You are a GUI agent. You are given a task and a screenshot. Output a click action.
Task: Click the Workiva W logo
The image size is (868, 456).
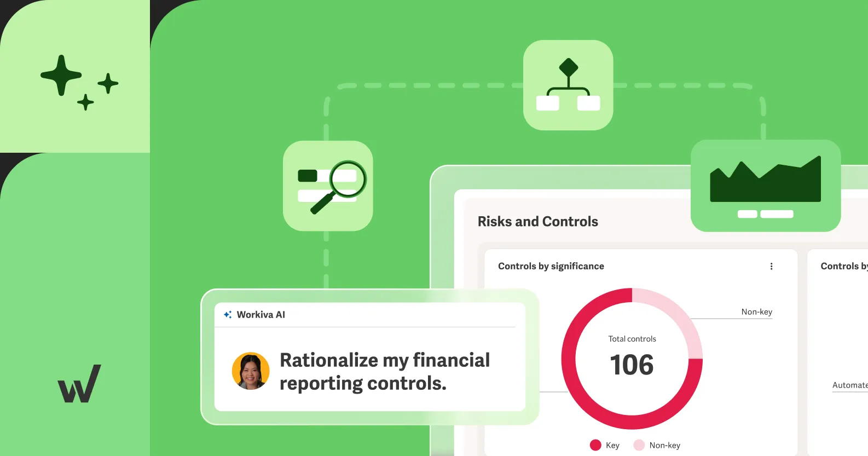[x=79, y=384]
